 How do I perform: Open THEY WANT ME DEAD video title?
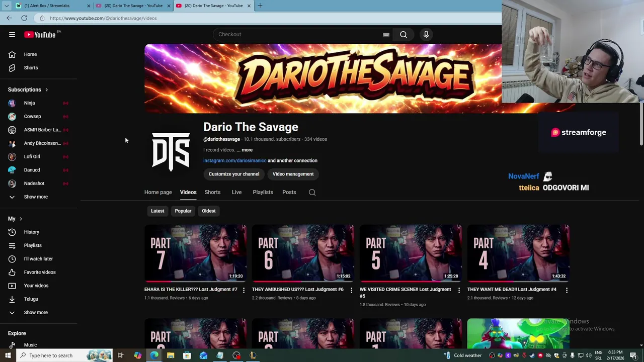click(512, 290)
